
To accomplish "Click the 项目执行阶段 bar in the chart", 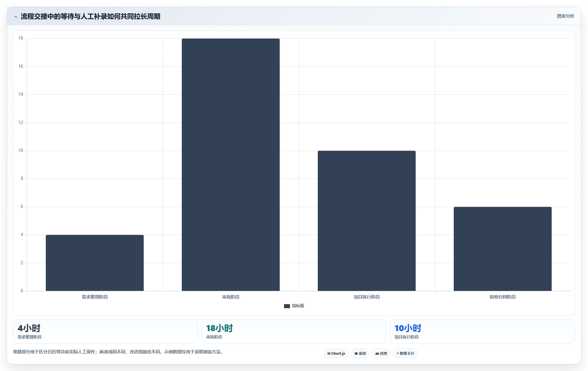I will point(367,221).
